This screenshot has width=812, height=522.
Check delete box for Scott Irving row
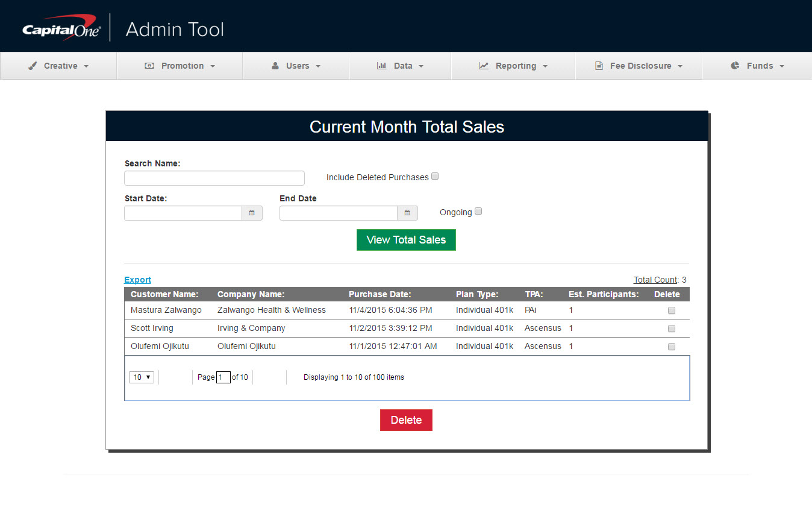672,329
